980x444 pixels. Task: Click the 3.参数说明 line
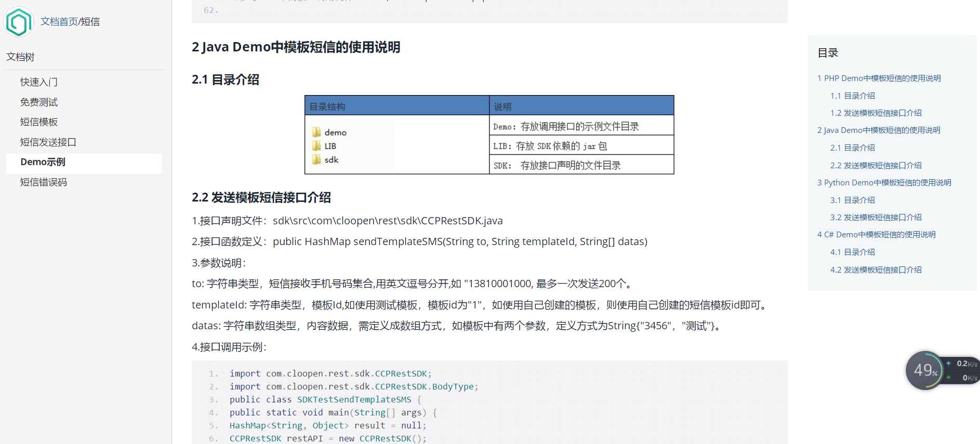click(219, 263)
